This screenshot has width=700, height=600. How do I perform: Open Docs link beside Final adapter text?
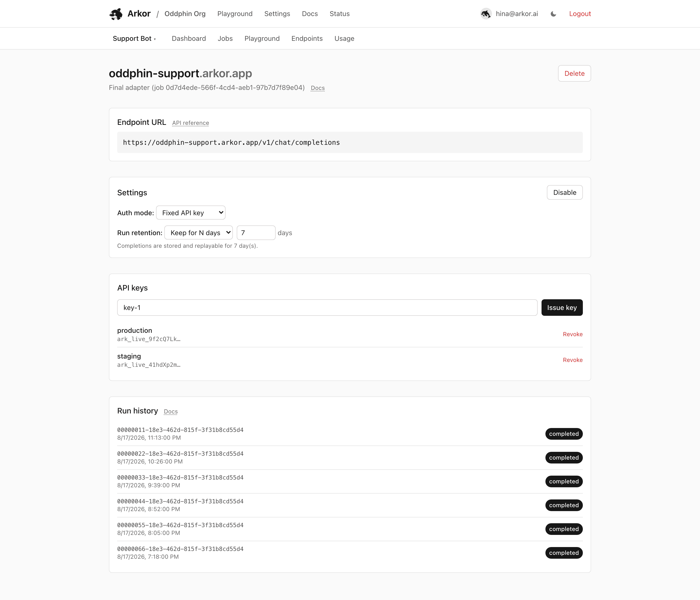pyautogui.click(x=318, y=88)
